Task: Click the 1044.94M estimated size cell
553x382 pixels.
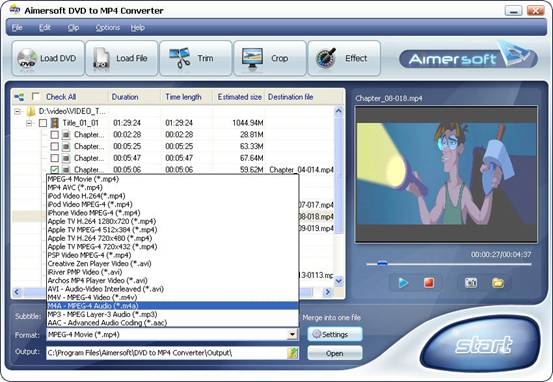Action: tap(248, 123)
